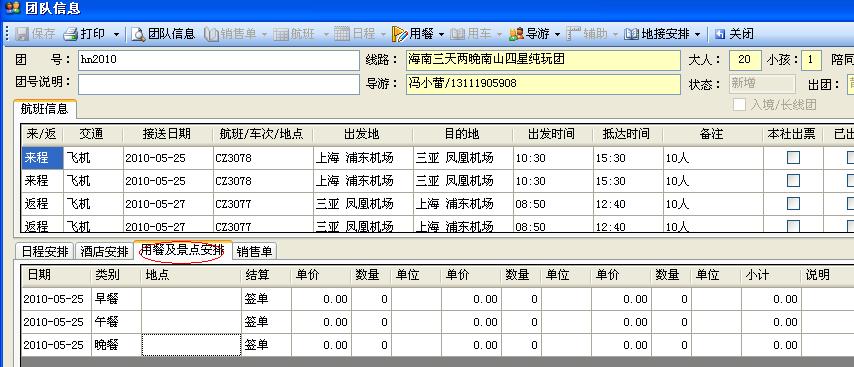Click the 辅助 toolbar icon

(x=574, y=34)
